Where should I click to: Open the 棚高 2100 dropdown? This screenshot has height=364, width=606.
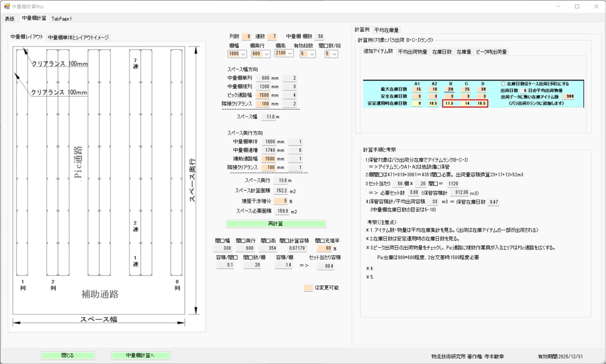(290, 53)
